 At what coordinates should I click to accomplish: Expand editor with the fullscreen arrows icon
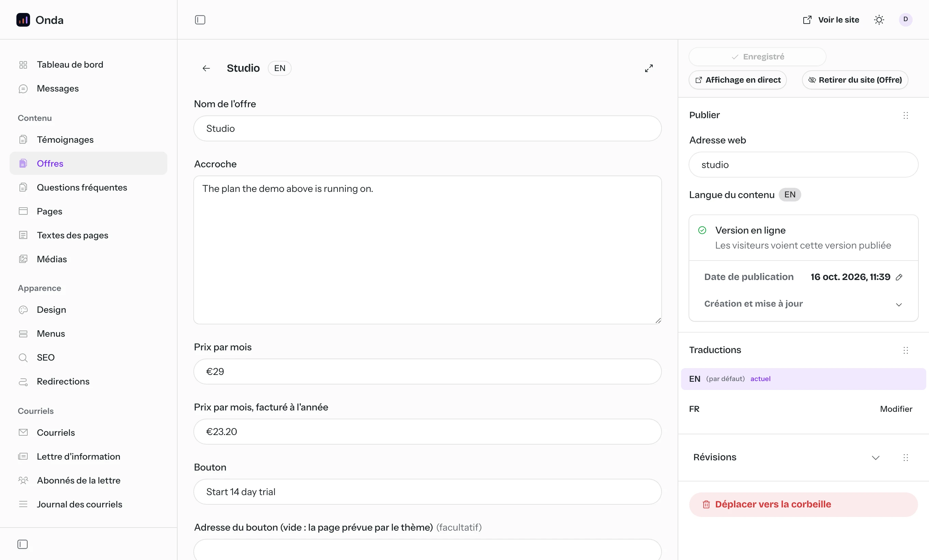[x=649, y=68]
